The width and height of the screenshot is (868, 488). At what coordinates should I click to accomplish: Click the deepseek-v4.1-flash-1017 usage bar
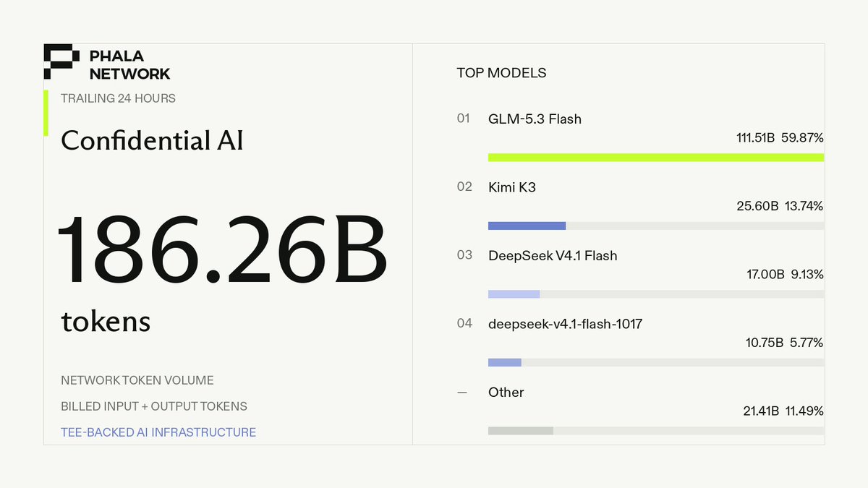(656, 362)
